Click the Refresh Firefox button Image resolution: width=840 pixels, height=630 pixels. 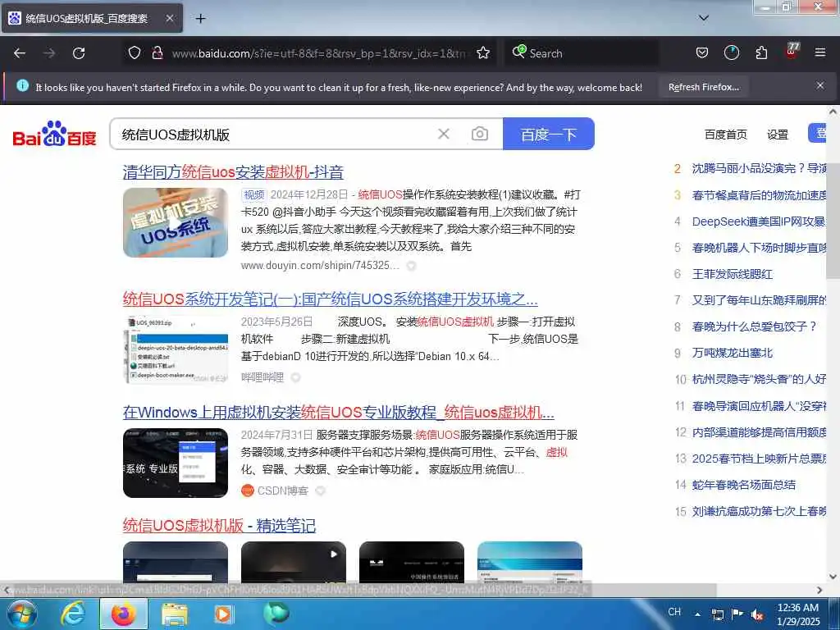click(703, 87)
